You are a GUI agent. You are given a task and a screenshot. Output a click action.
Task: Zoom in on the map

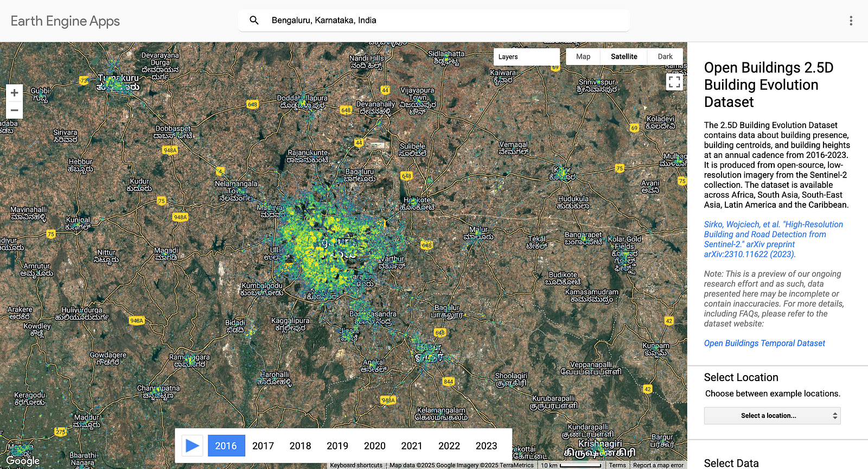tap(15, 93)
